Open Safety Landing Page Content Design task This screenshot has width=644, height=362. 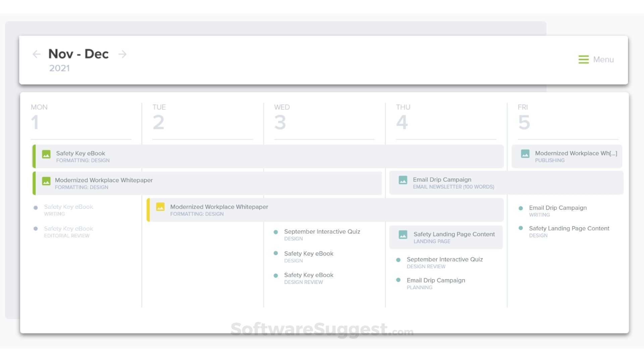(x=569, y=229)
